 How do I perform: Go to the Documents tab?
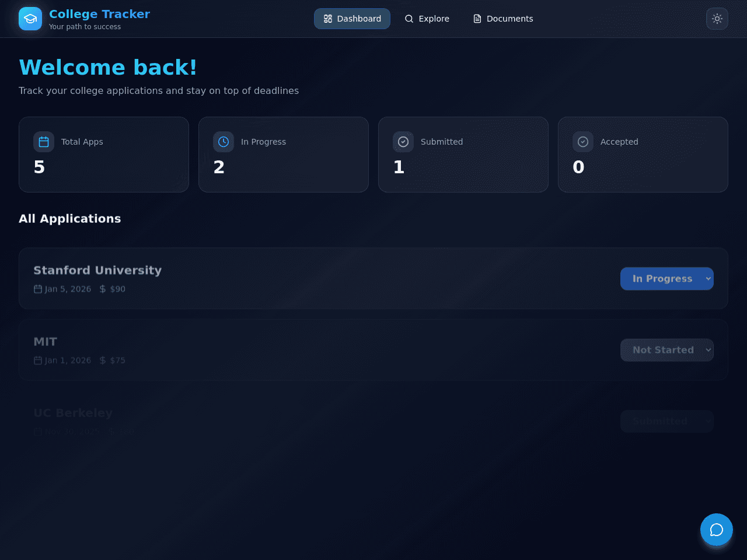502,19
